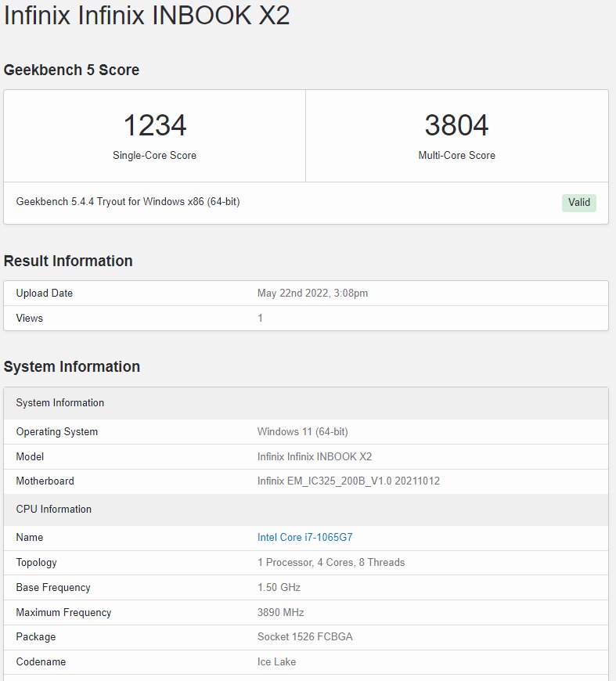
Task: Select the date May 22nd 2022, 3:08pm
Action: pos(312,294)
